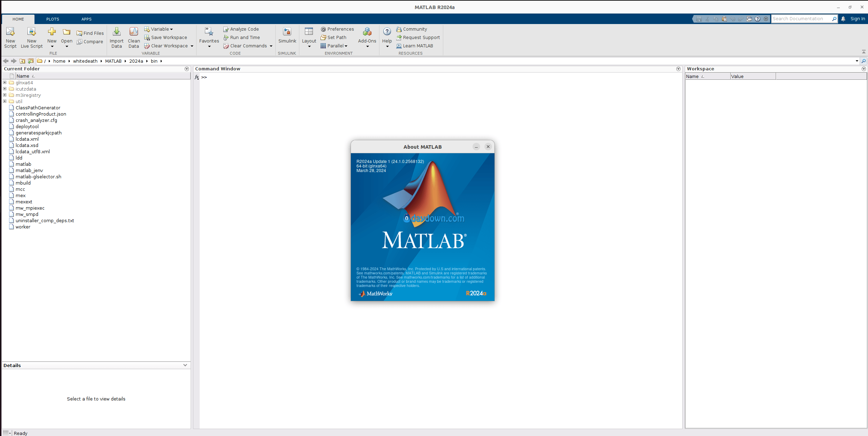Close the About MATLAB dialog
This screenshot has width=868, height=436.
(488, 147)
